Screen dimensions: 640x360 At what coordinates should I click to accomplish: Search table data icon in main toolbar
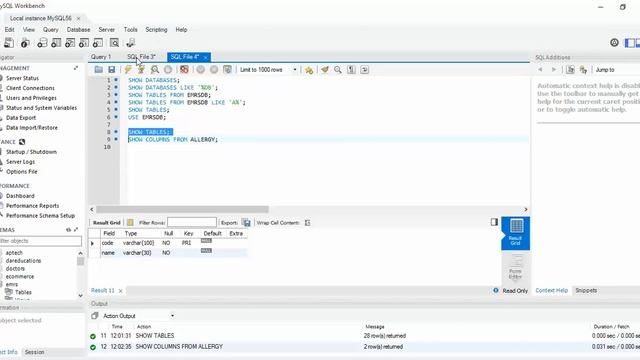[x=114, y=43]
